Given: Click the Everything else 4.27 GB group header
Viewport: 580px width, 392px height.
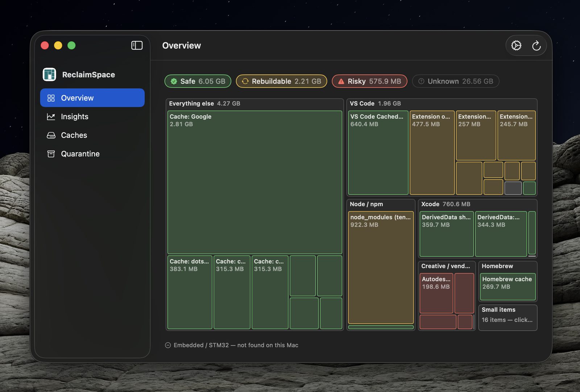Looking at the screenshot, I should click(x=204, y=104).
